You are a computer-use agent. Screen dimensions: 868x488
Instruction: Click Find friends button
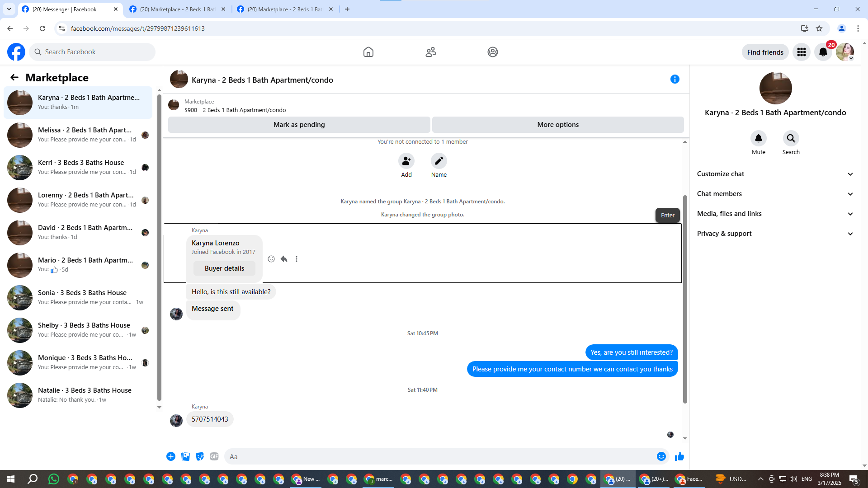765,52
